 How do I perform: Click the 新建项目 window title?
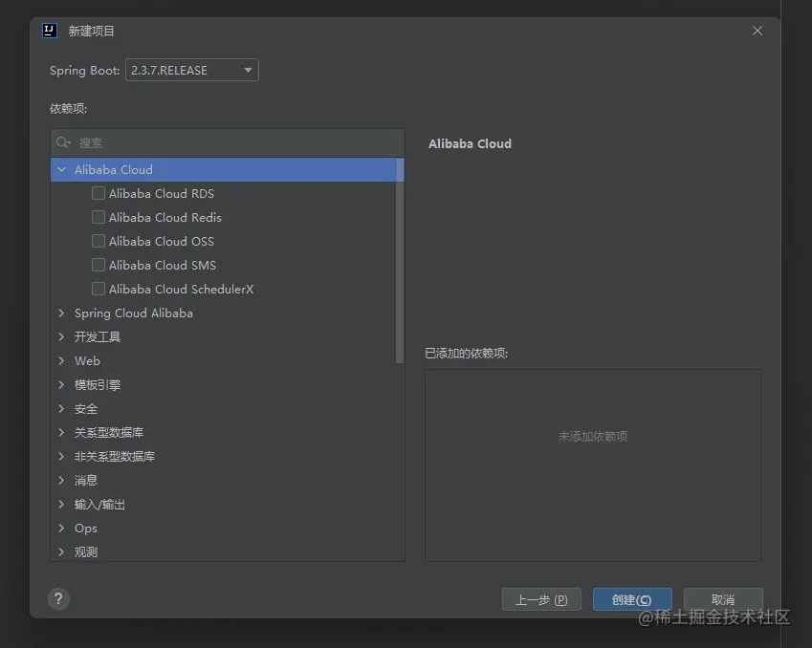(x=91, y=31)
